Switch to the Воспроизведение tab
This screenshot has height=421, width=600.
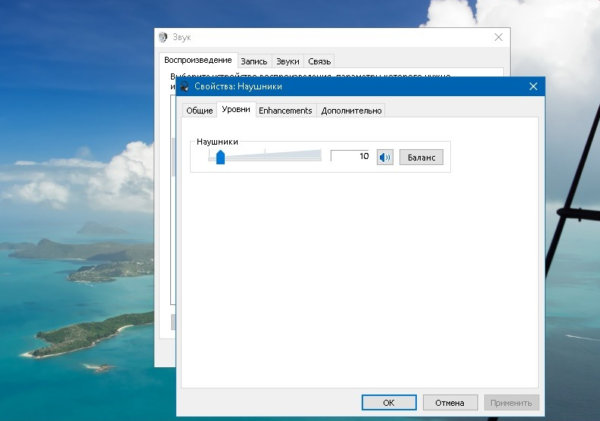pyautogui.click(x=199, y=60)
